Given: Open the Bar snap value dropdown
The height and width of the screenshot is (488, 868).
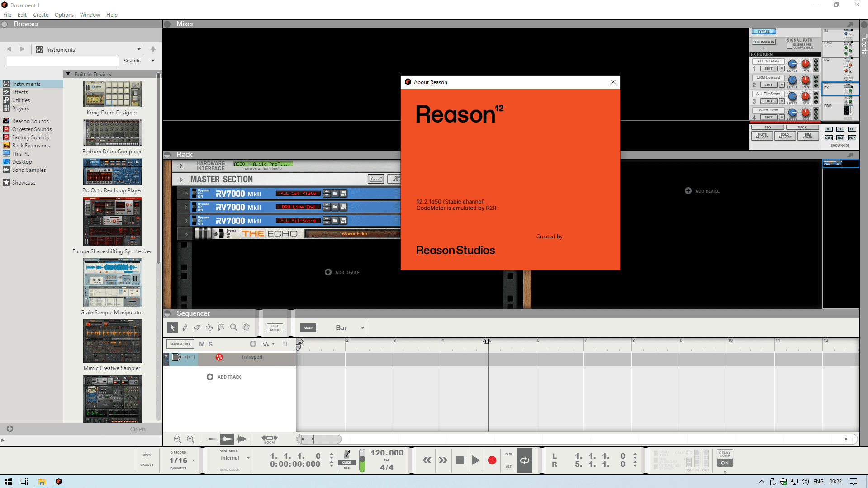Looking at the screenshot, I should [362, 328].
